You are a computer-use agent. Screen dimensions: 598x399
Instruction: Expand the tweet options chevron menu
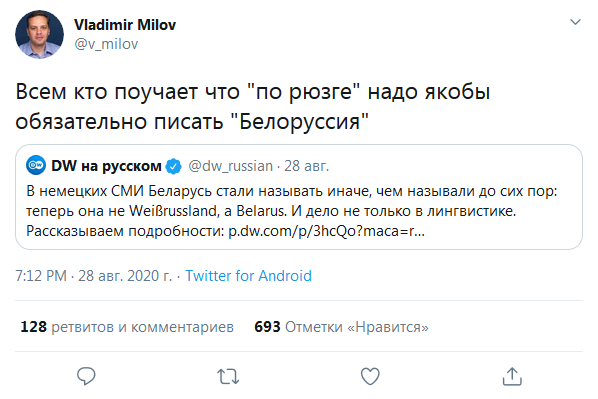pyautogui.click(x=575, y=22)
